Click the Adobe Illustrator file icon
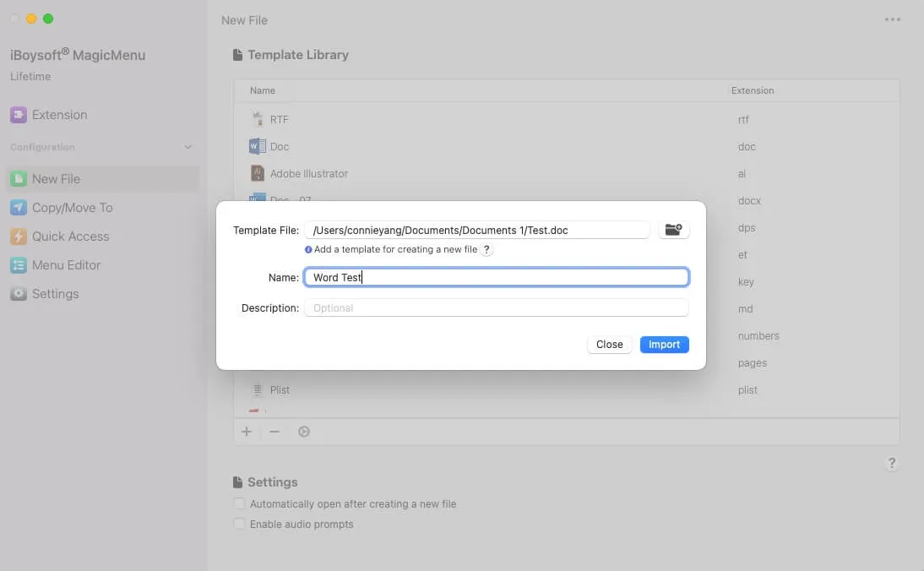This screenshot has width=924, height=571. click(x=258, y=173)
